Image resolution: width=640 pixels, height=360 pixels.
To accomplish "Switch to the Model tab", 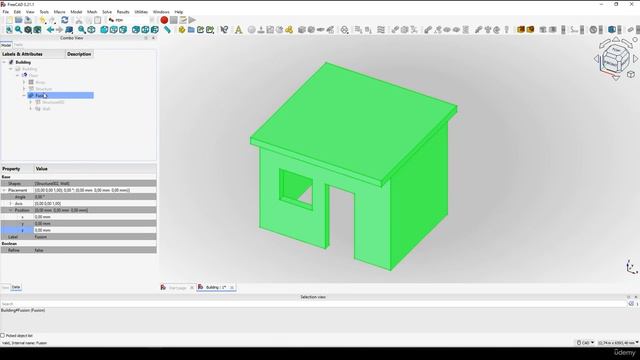I will click(x=6, y=45).
